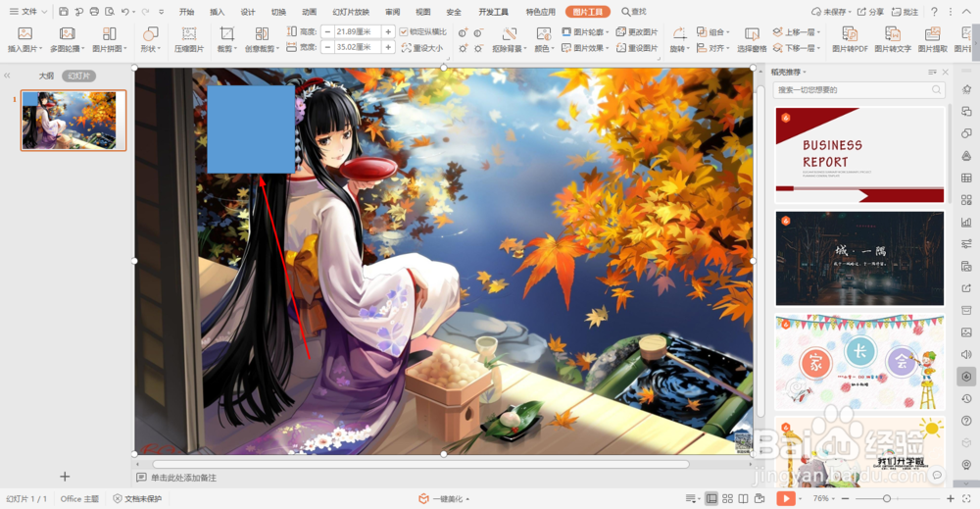
Task: Open help question mark icon
Action: click(934, 11)
